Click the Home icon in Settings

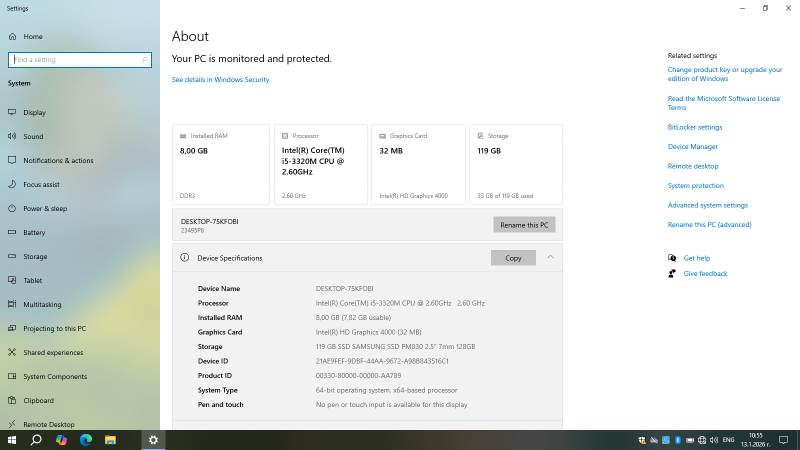12,37
